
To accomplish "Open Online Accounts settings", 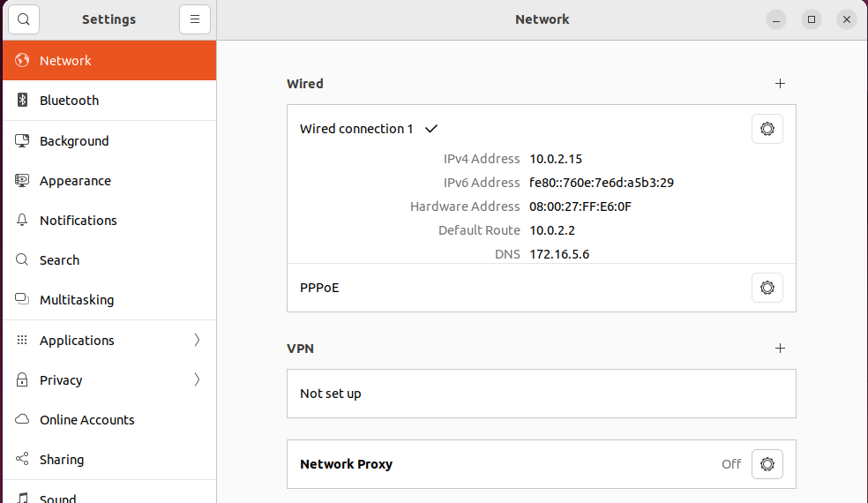I will point(87,420).
